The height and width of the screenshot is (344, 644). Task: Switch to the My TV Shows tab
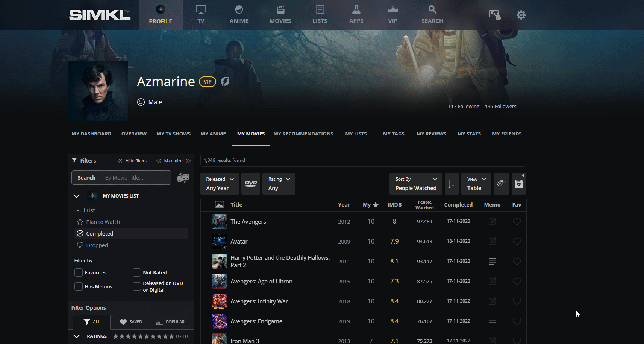[173, 134]
